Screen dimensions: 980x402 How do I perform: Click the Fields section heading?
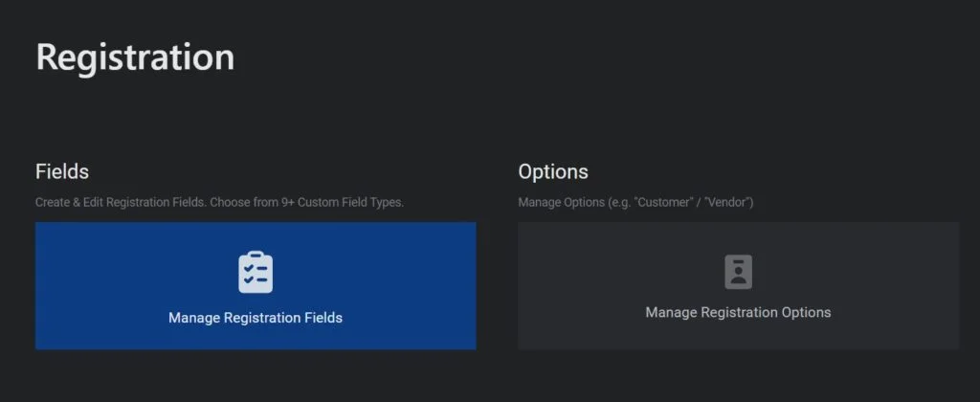pyautogui.click(x=62, y=171)
